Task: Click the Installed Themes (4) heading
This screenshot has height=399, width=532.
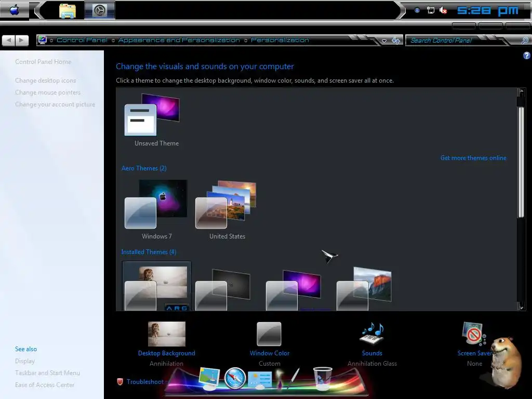Action: click(149, 252)
